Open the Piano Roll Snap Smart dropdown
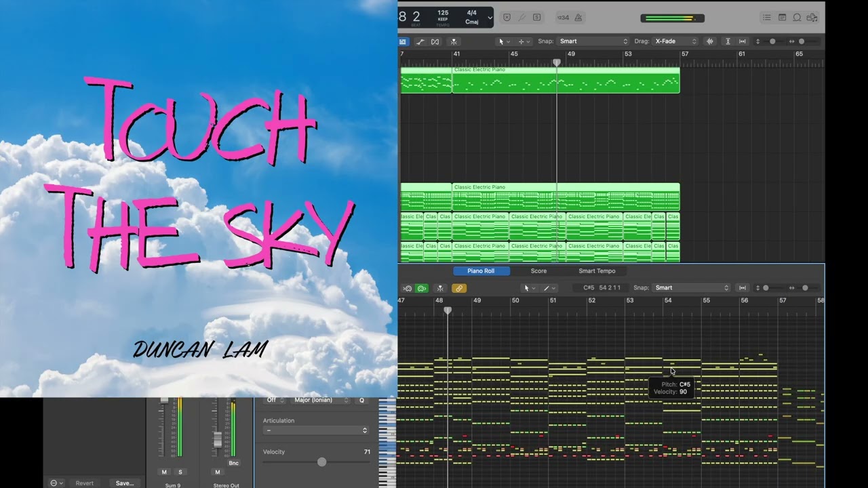The height and width of the screenshot is (488, 868). click(x=690, y=288)
